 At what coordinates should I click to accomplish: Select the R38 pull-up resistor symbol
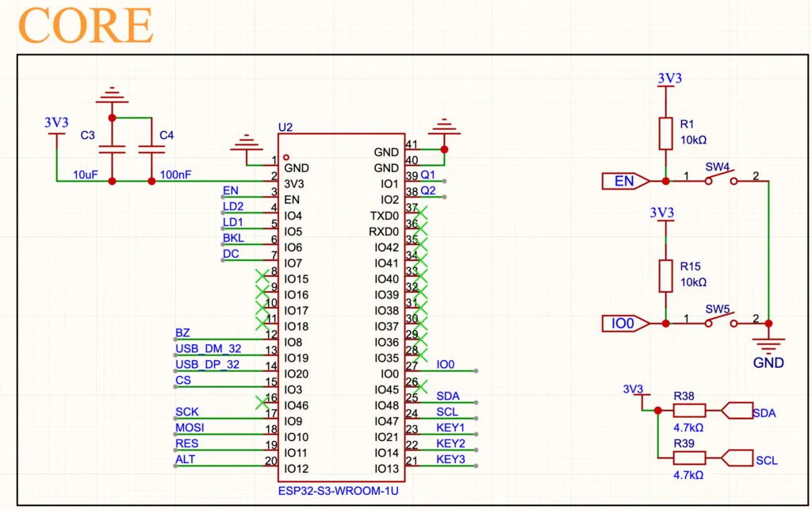click(689, 411)
